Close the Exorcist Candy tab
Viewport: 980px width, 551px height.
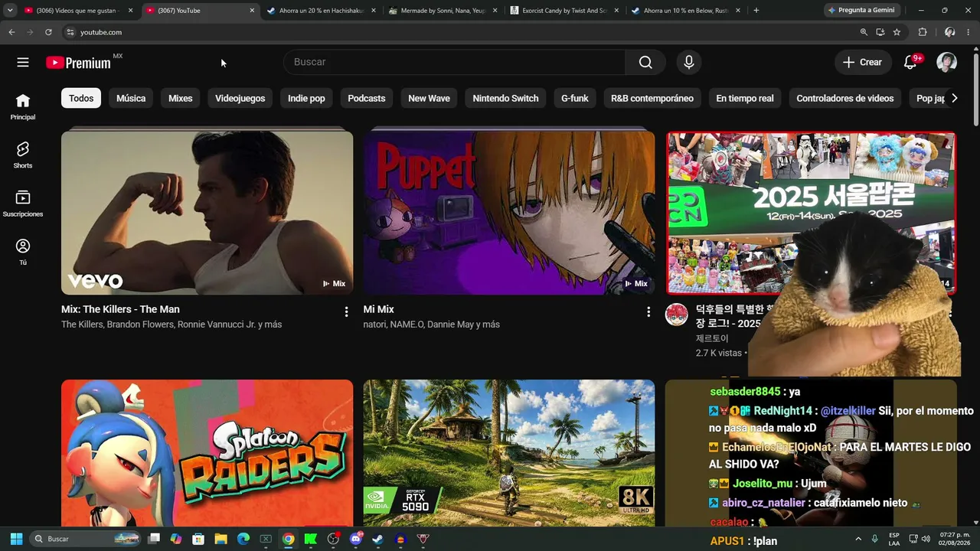[x=616, y=11]
